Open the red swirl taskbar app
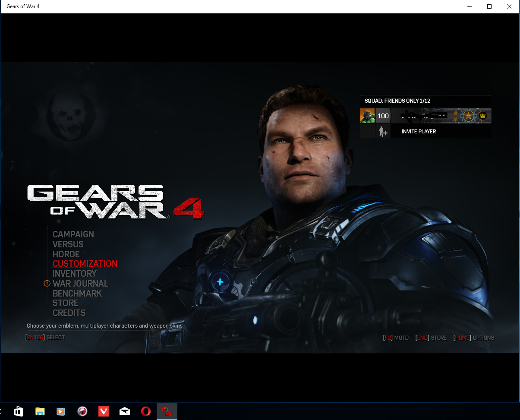Viewport: 520px width, 420px height. click(82, 411)
